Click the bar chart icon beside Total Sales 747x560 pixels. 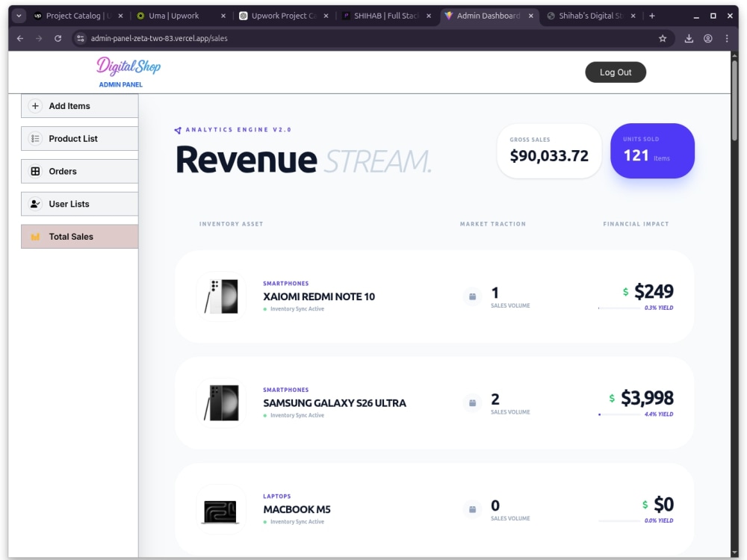pos(35,237)
